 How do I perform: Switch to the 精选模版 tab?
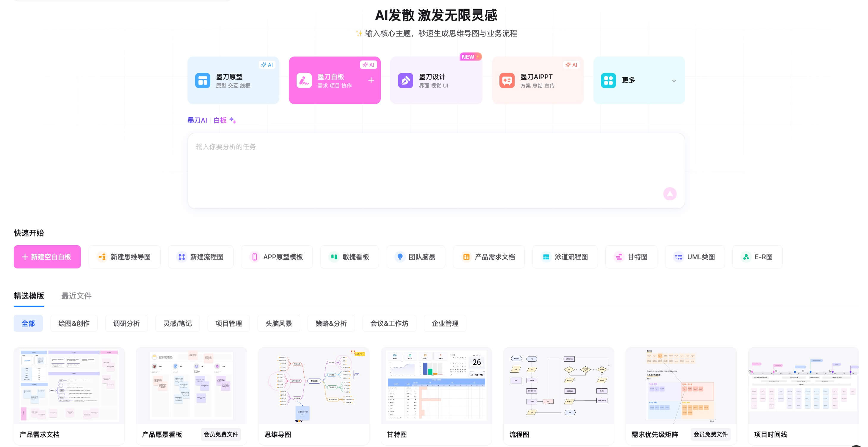[x=29, y=296]
